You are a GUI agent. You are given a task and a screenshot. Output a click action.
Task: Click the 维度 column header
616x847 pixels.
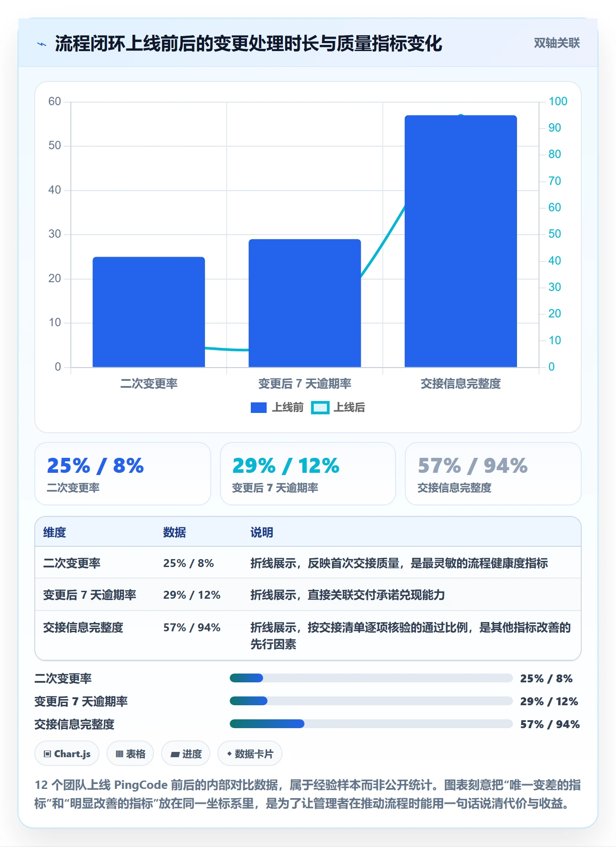click(55, 532)
